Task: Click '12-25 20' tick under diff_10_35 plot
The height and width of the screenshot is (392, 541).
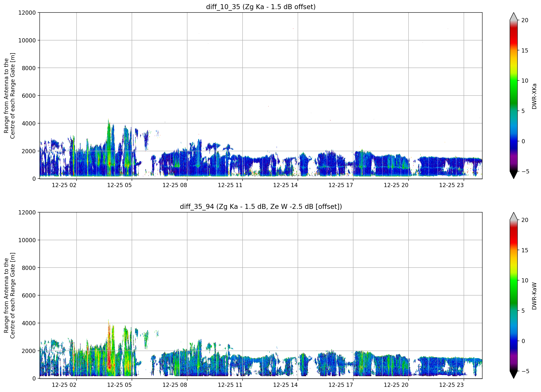Action: click(396, 185)
